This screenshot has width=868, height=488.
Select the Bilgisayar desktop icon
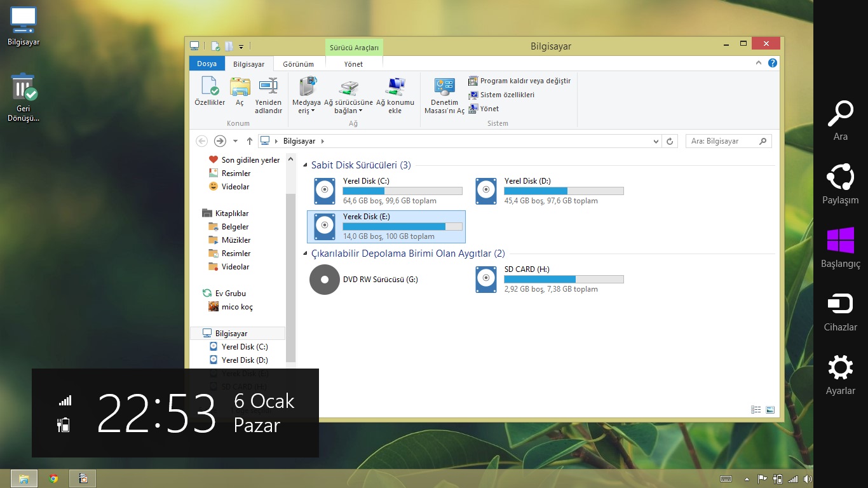24,27
